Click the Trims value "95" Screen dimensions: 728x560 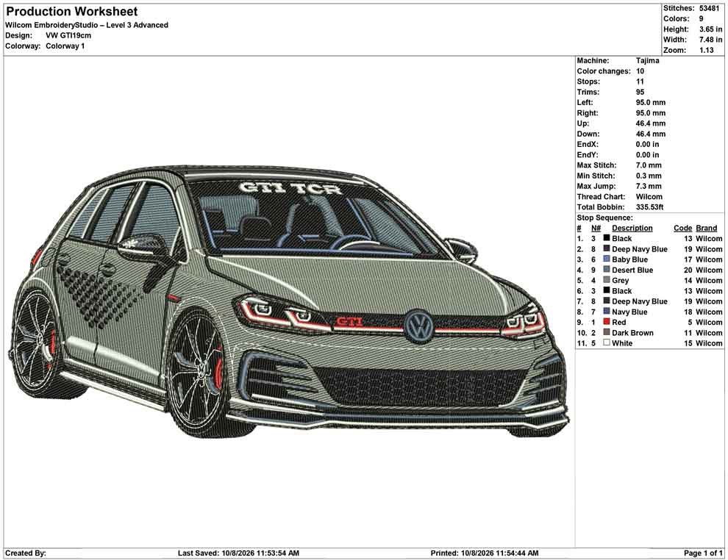640,92
